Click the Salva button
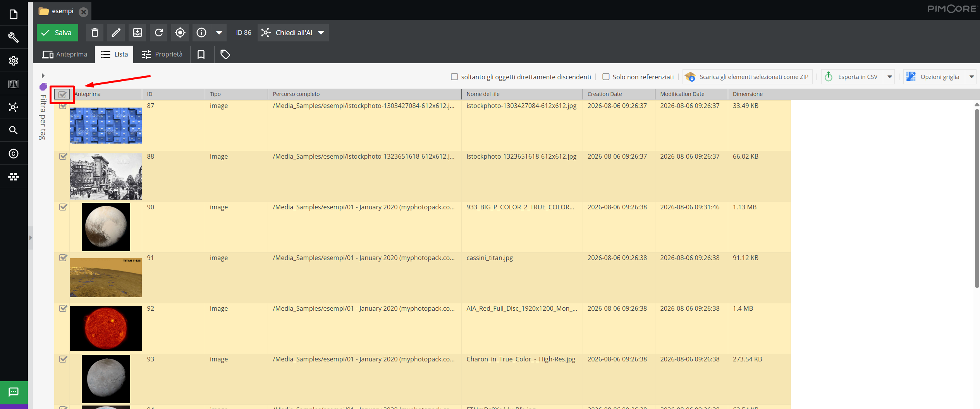 coord(57,33)
